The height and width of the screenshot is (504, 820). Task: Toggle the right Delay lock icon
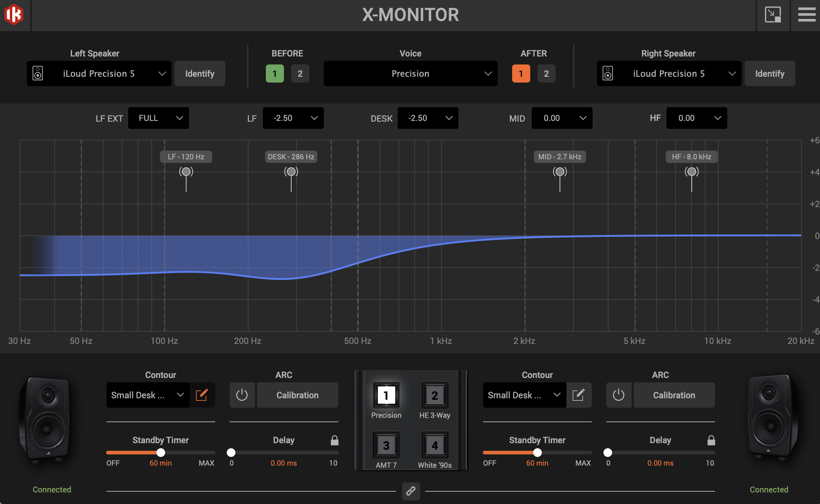[x=711, y=440]
